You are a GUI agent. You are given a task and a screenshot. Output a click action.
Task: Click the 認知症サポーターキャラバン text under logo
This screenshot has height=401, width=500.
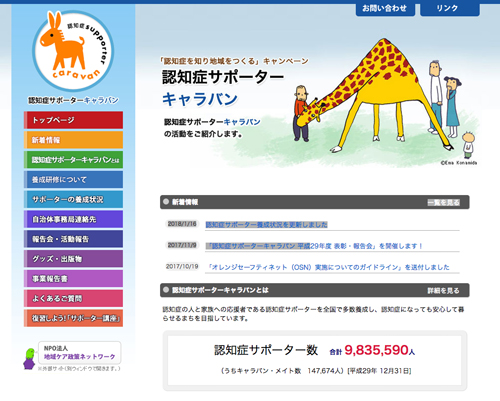[x=73, y=100]
